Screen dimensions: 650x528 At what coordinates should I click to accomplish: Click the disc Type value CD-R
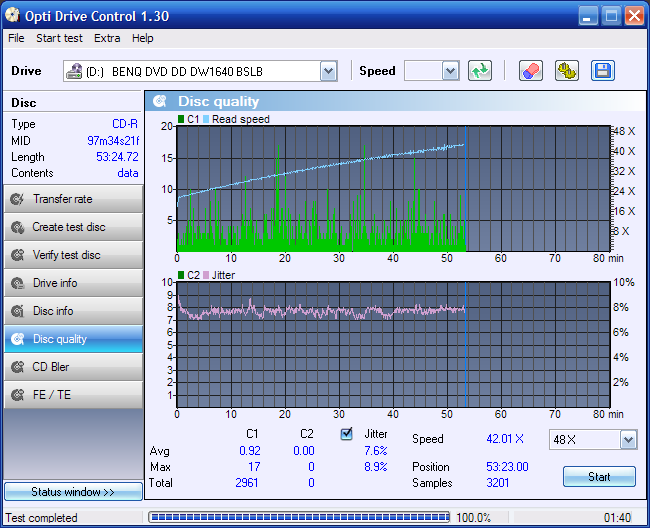pos(125,124)
